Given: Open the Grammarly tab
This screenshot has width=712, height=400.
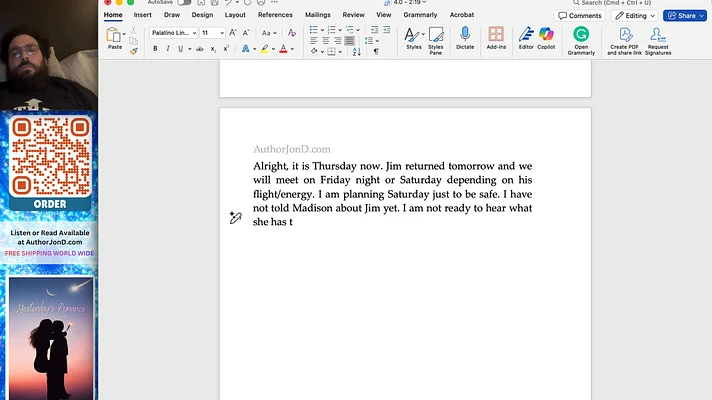Looking at the screenshot, I should pos(420,15).
